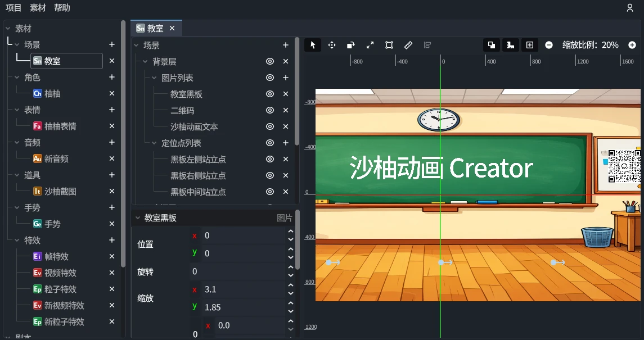Screen dimensions: 644x340
Task: Select the rotate tool in canvas toolbar
Action: pyautogui.click(x=351, y=45)
